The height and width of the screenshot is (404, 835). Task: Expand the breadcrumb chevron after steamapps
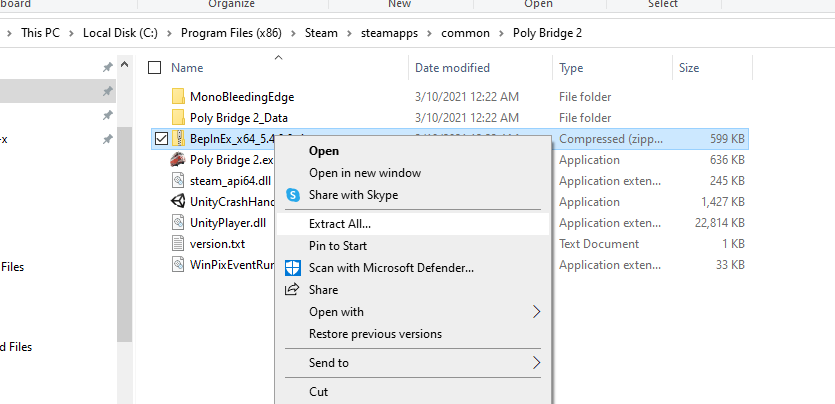432,33
